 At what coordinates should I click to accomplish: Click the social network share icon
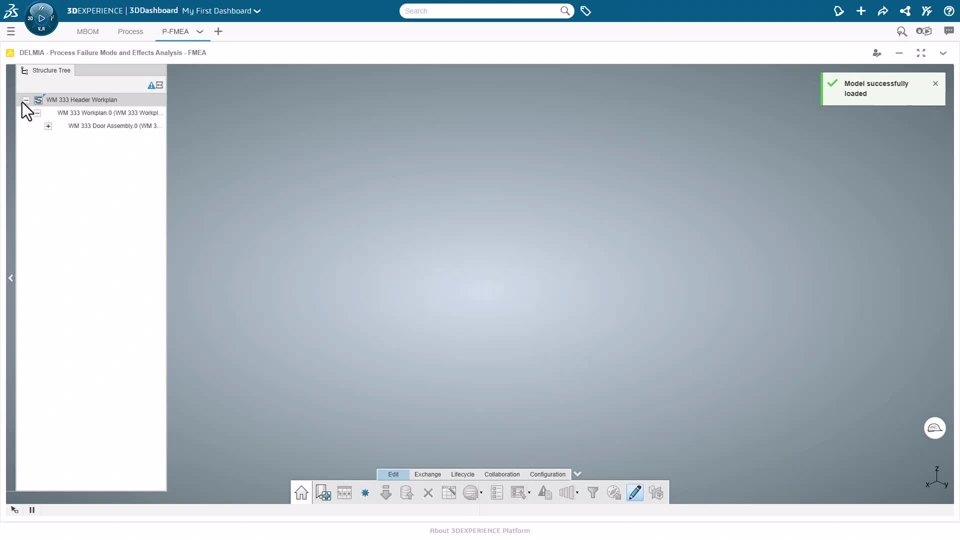(x=905, y=11)
